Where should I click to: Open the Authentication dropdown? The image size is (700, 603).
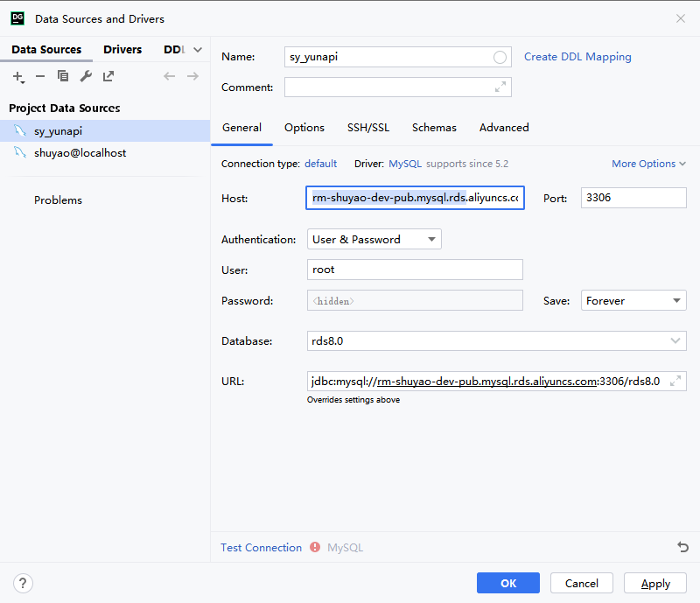click(374, 240)
